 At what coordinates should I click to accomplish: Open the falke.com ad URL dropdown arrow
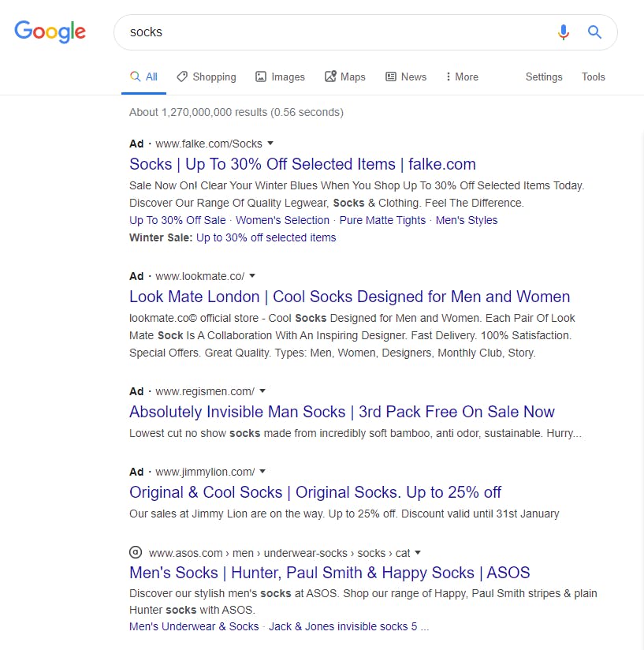(270, 144)
